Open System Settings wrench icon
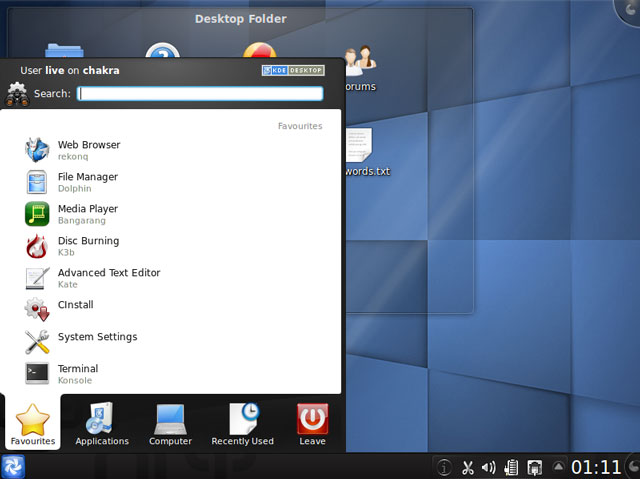The image size is (640, 479). point(37,342)
